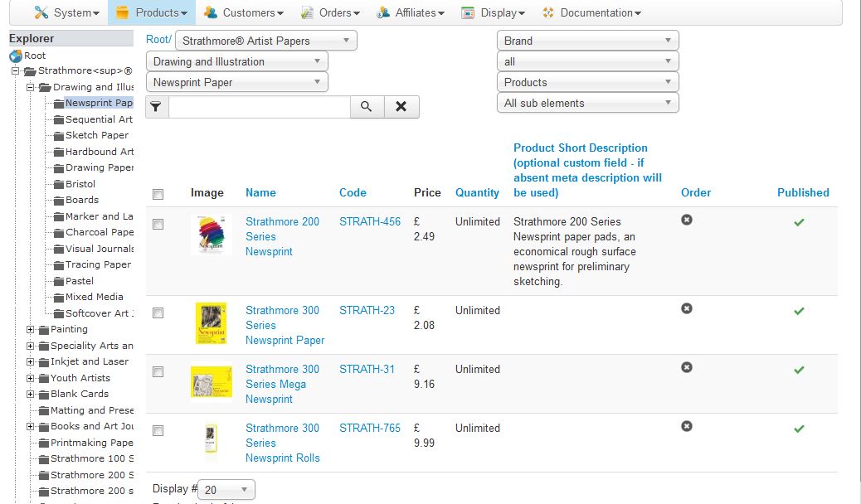The height and width of the screenshot is (504, 861).
Task: Expand Blank Cards tree node
Action: click(x=30, y=395)
